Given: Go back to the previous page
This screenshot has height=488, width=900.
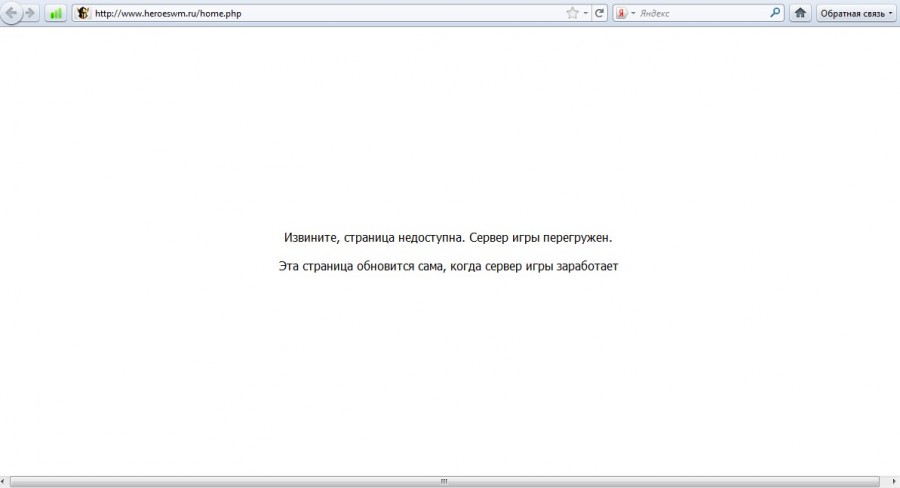Looking at the screenshot, I should pos(11,13).
